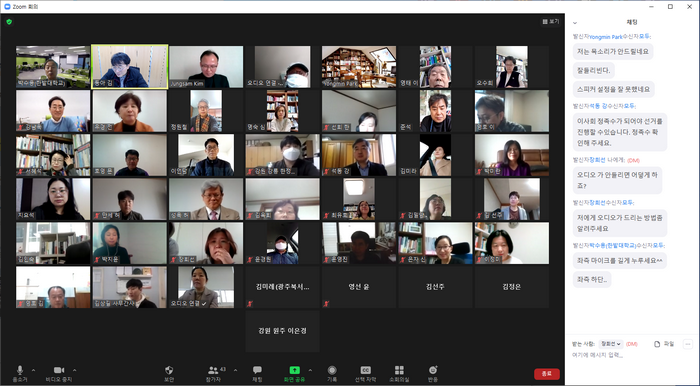Click chat message 저는 목소리가 안드릴네요

pos(613,51)
